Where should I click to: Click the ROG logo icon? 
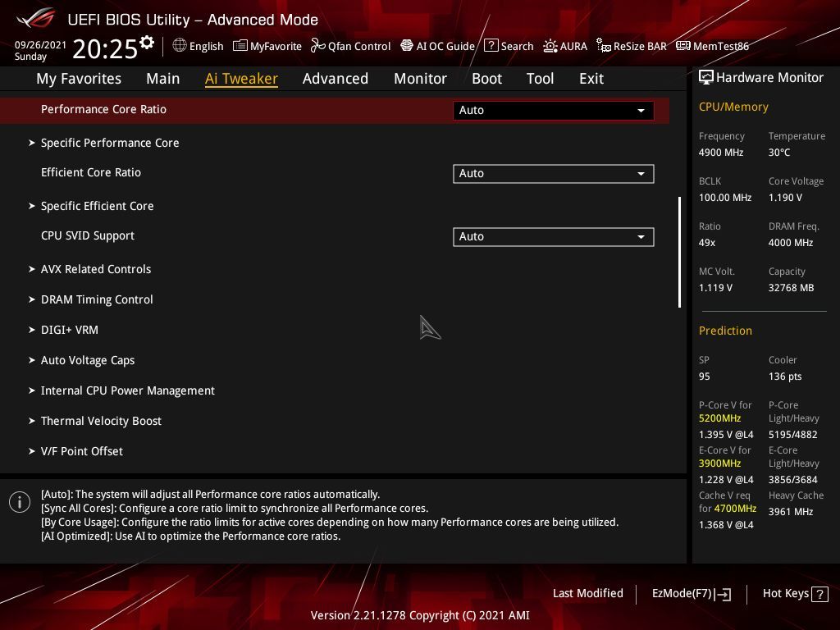pos(36,18)
